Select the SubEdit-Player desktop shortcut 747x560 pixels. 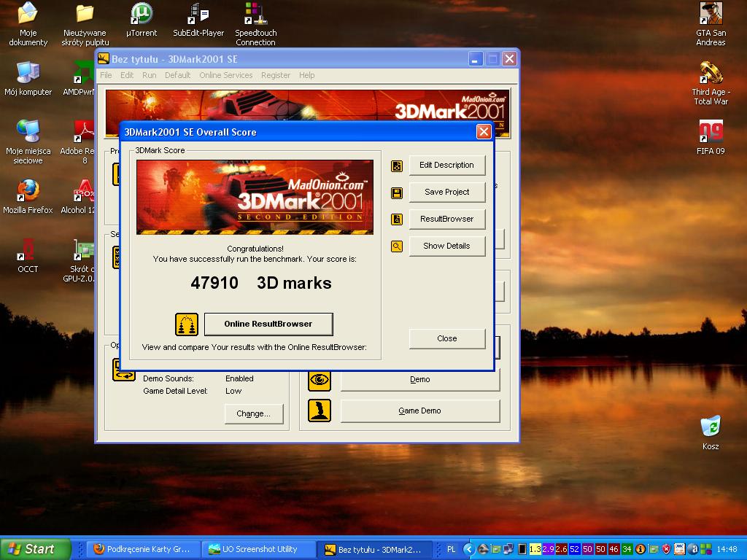coord(198,20)
